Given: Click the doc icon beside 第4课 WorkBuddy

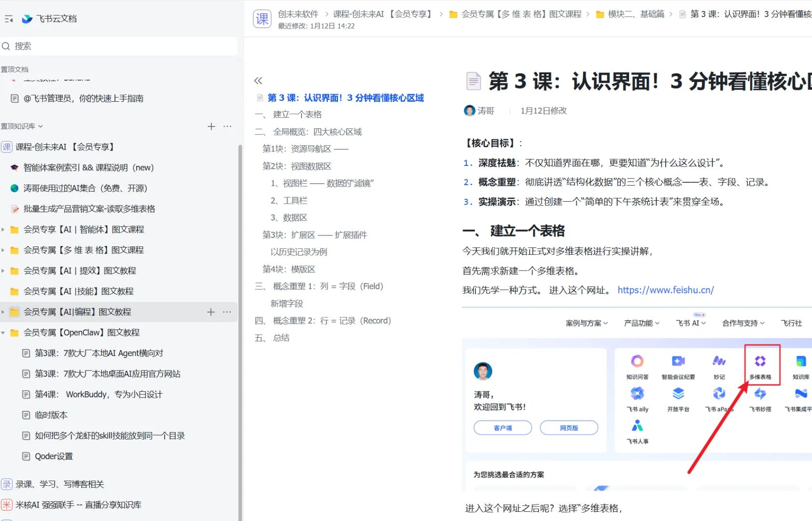Looking at the screenshot, I should (26, 395).
